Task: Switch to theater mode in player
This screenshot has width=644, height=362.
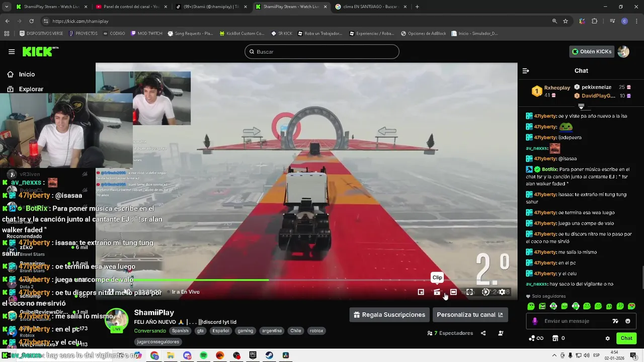Action: (x=453, y=292)
